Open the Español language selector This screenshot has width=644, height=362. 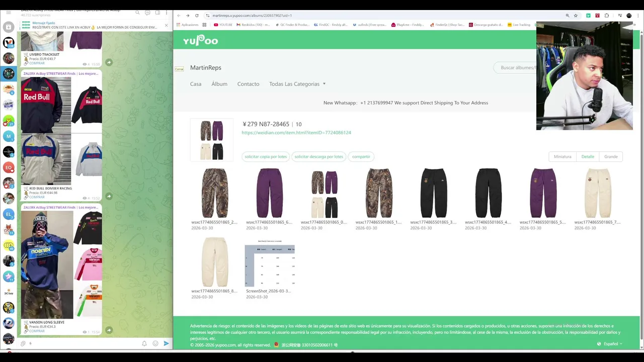pos(610,344)
